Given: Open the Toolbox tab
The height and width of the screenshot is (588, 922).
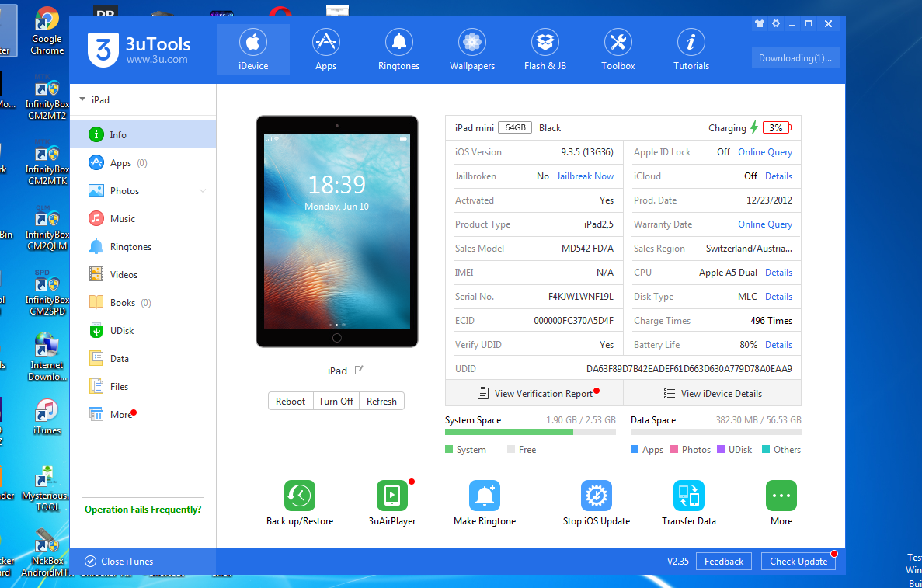Looking at the screenshot, I should (x=618, y=50).
